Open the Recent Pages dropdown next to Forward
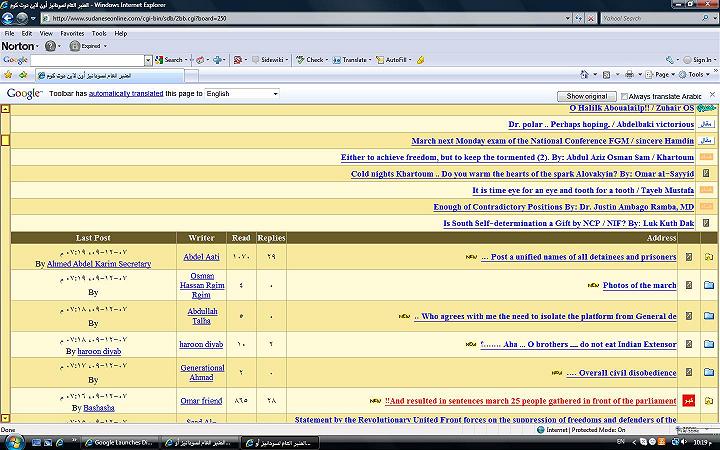The image size is (720, 450). [33, 19]
